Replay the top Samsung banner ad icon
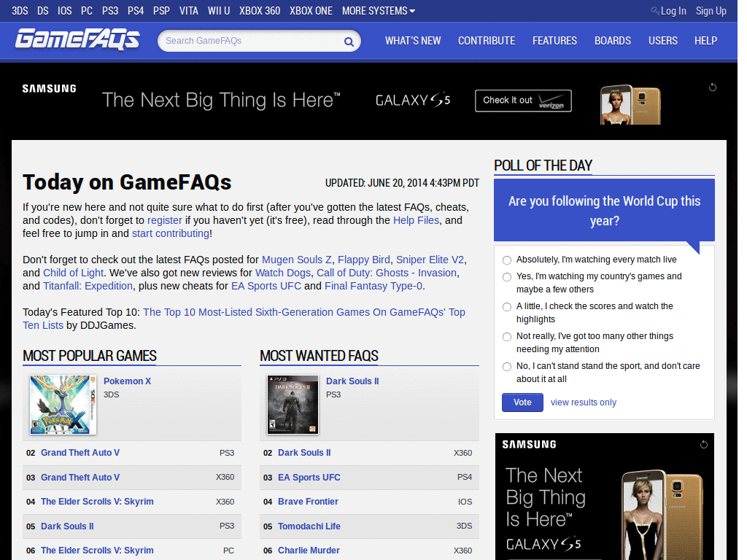 tap(712, 87)
